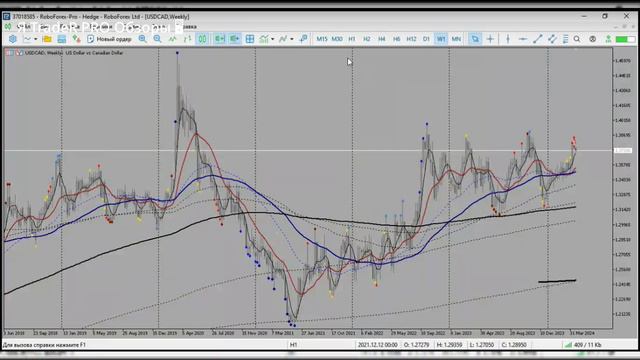Switch chart to bar chart mode
The width and height of the screenshot is (640, 360).
click(x=187, y=39)
